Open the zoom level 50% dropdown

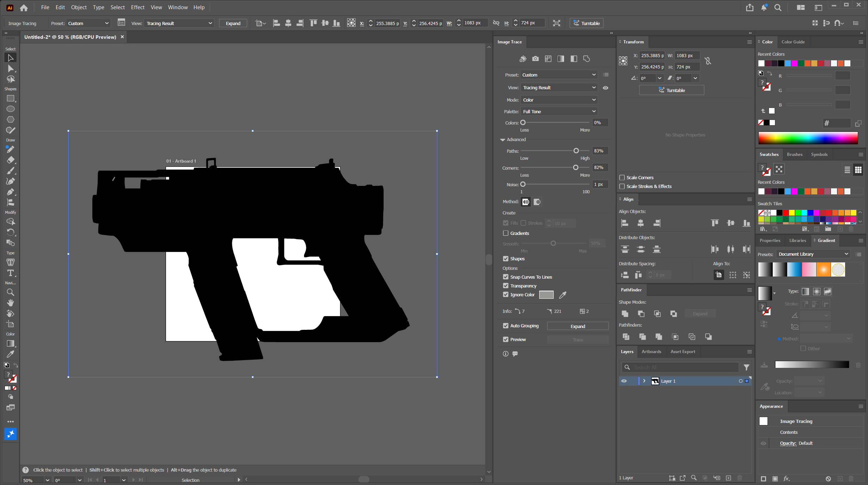click(x=47, y=480)
